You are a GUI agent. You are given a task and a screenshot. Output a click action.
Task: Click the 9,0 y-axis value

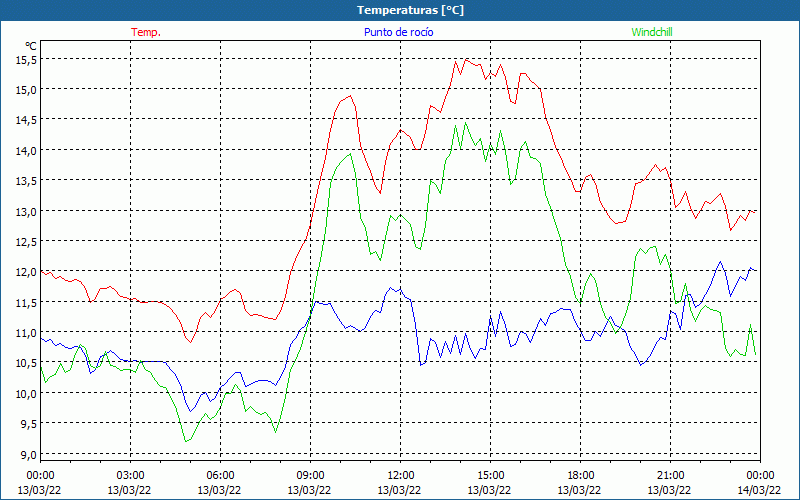28,455
